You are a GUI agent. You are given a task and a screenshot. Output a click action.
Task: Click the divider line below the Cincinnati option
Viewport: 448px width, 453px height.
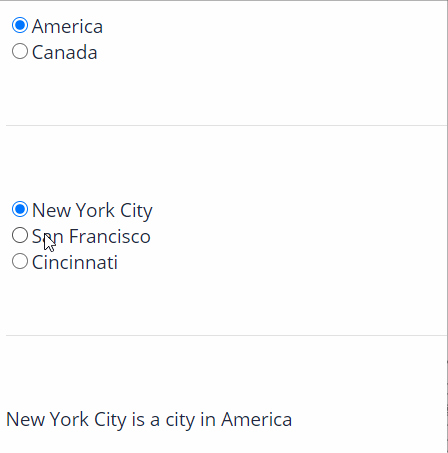click(227, 336)
